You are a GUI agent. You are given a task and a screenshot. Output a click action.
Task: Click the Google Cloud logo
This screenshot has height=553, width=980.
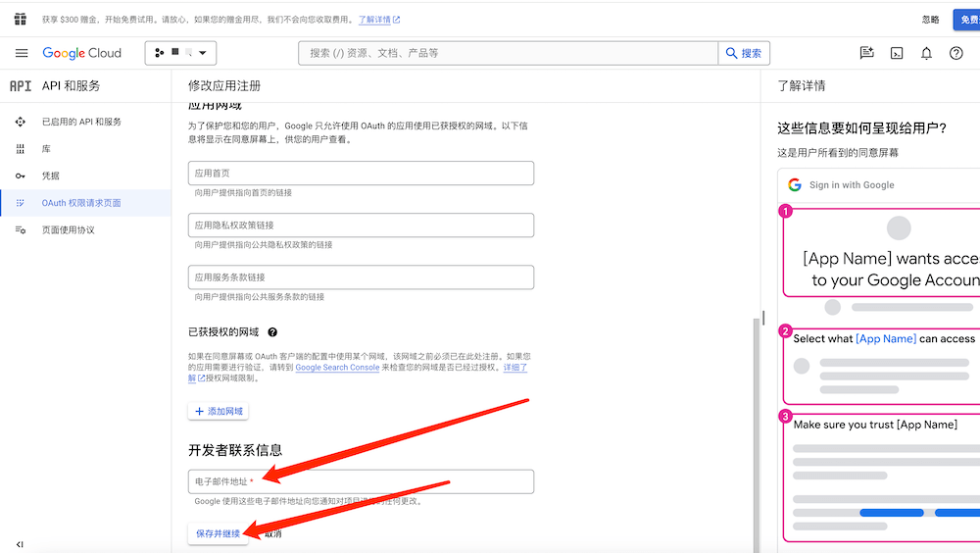[x=82, y=53]
